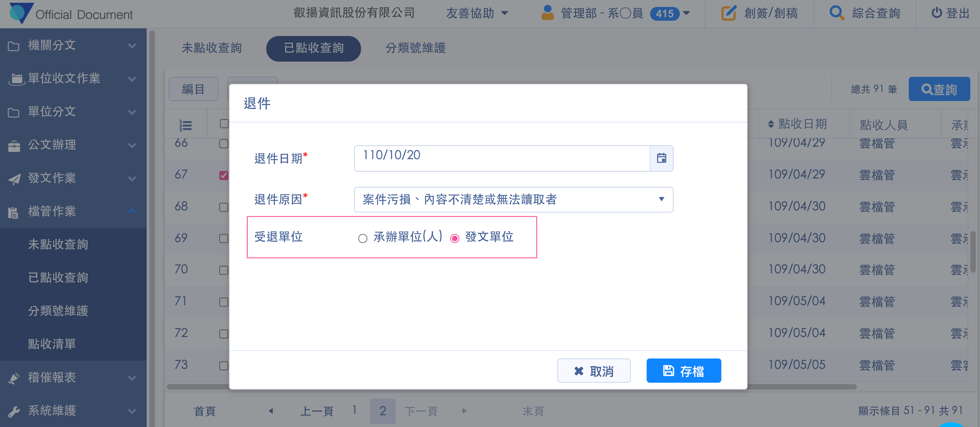
Task: Click the horizontal table scrollbar
Action: 799,387
